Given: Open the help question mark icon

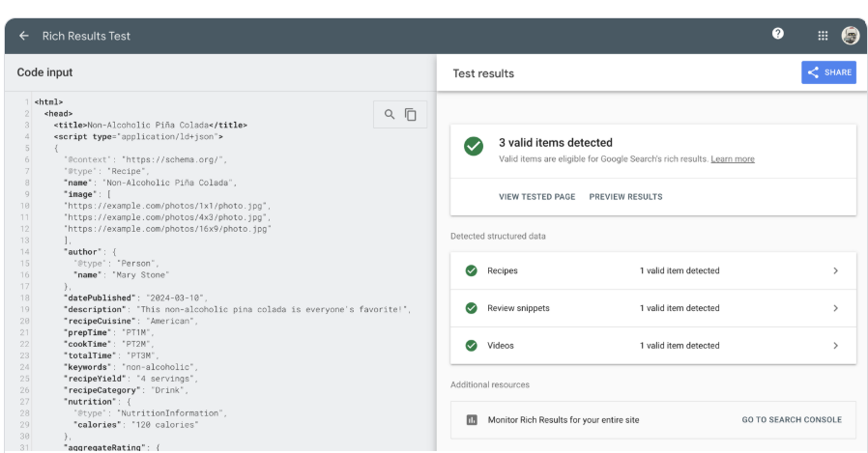Looking at the screenshot, I should coord(778,34).
